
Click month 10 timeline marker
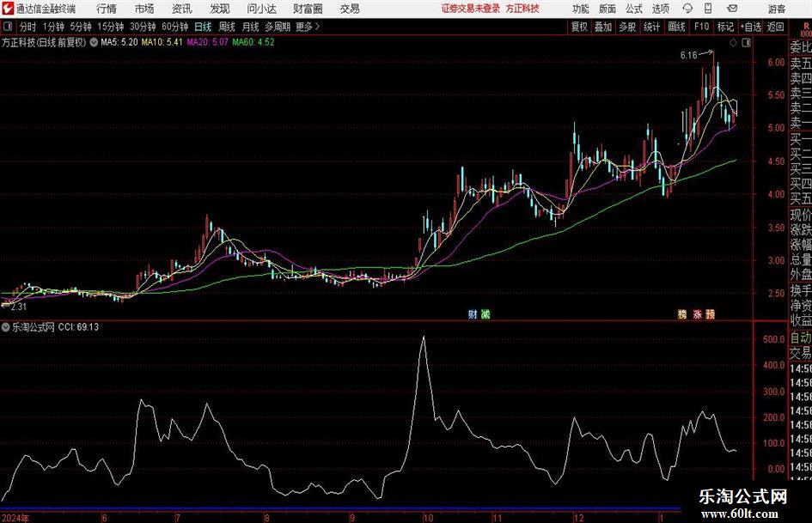[x=428, y=518]
